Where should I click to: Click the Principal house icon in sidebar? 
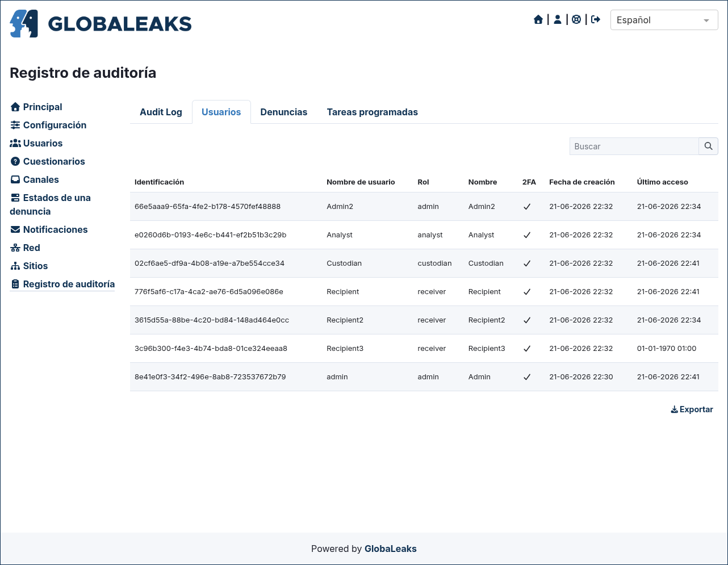(x=15, y=107)
